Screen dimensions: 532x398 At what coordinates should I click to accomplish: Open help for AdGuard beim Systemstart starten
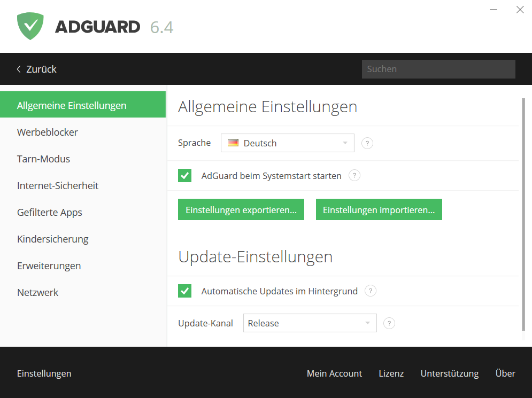pos(354,176)
